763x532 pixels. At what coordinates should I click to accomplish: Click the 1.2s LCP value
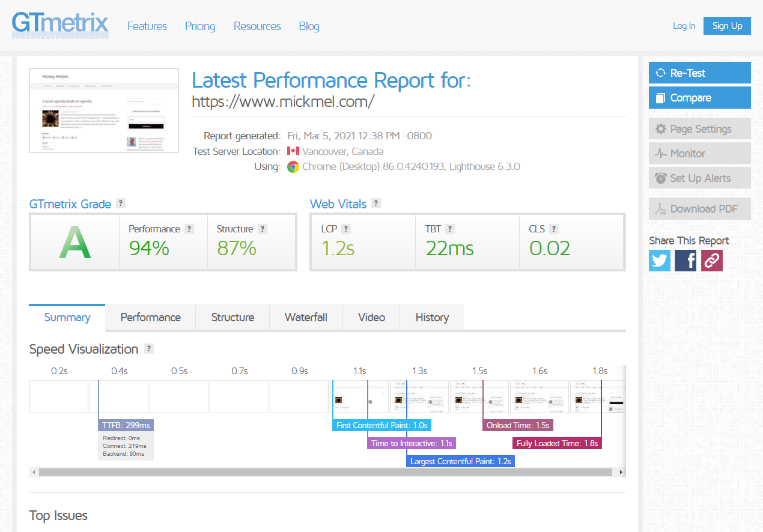[338, 248]
